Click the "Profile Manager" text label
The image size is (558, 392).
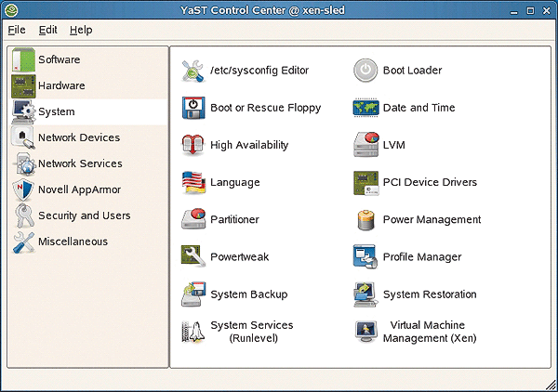pyautogui.click(x=422, y=257)
